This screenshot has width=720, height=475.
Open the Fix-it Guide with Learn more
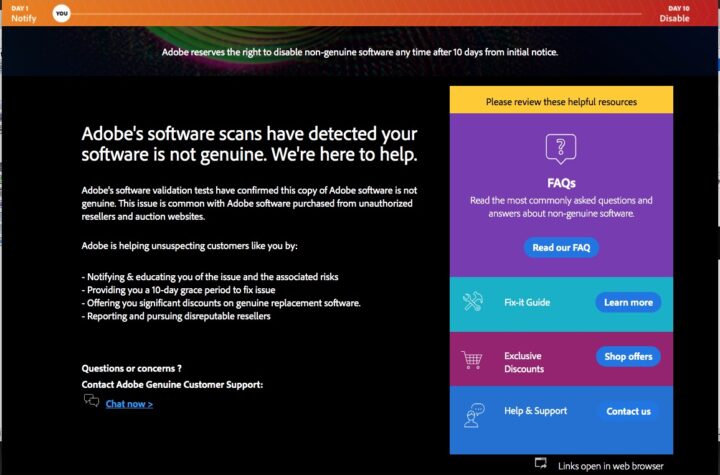click(x=628, y=302)
